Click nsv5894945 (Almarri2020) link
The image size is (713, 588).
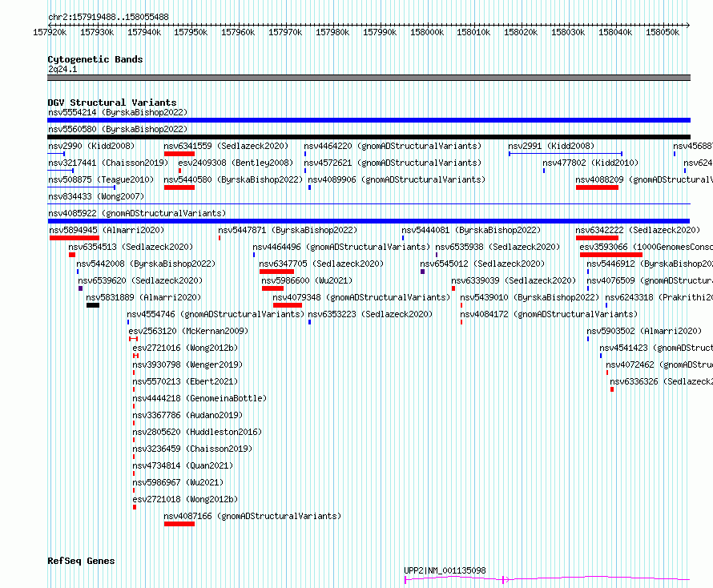coord(107,230)
